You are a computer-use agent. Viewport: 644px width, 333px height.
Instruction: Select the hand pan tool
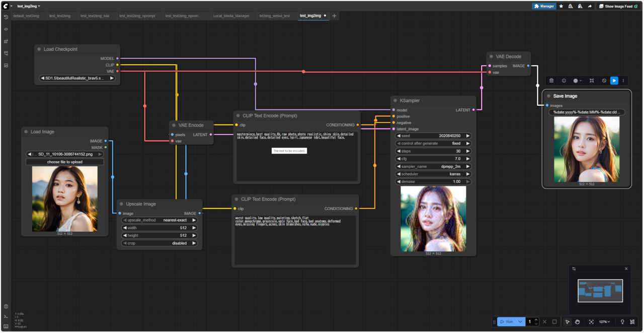tap(578, 322)
